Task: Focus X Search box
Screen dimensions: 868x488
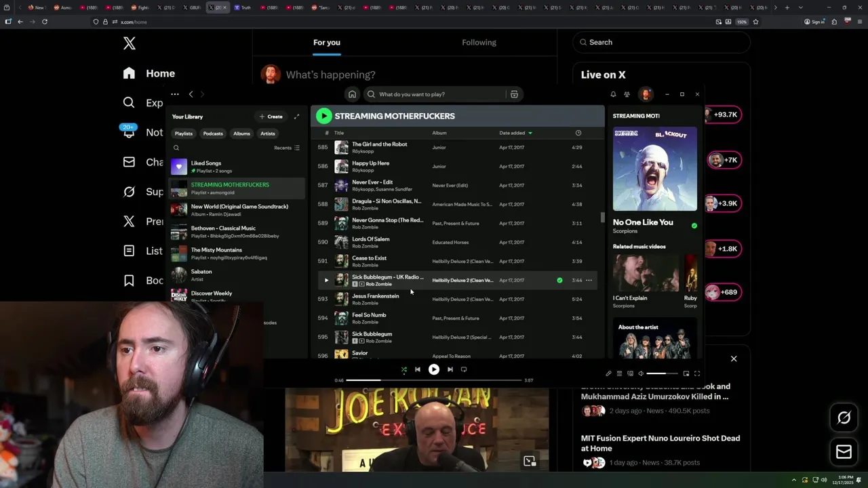Action: [x=662, y=42]
